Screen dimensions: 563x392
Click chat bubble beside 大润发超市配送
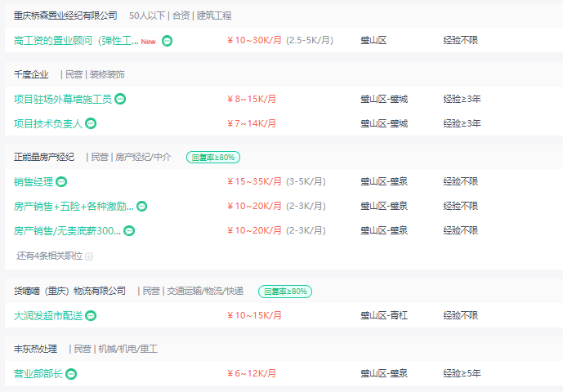click(91, 316)
